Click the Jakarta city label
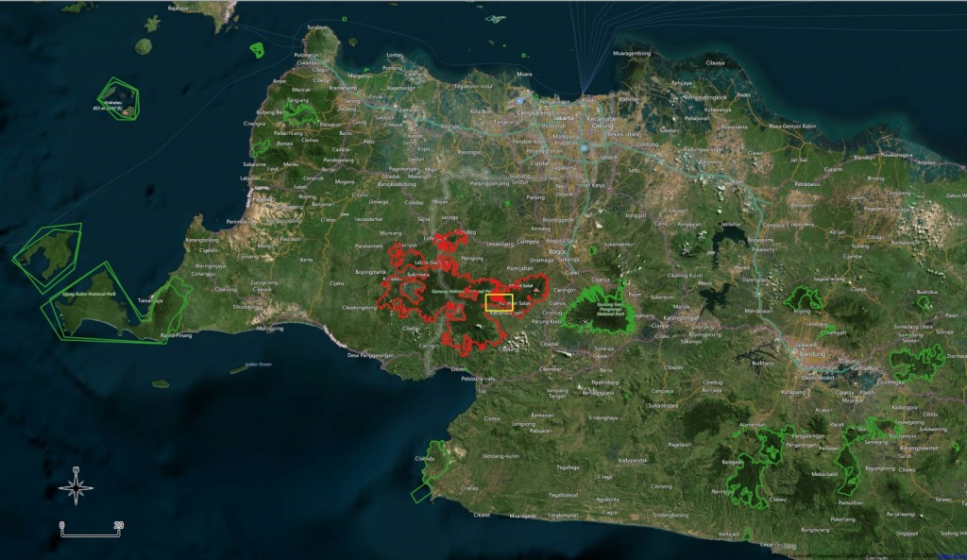 [565, 118]
